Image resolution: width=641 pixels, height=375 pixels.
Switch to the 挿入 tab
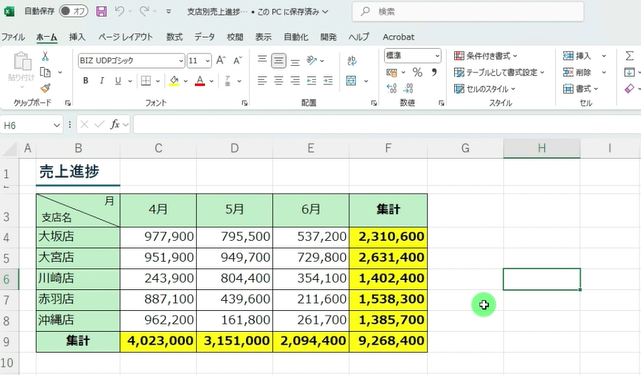(77, 37)
